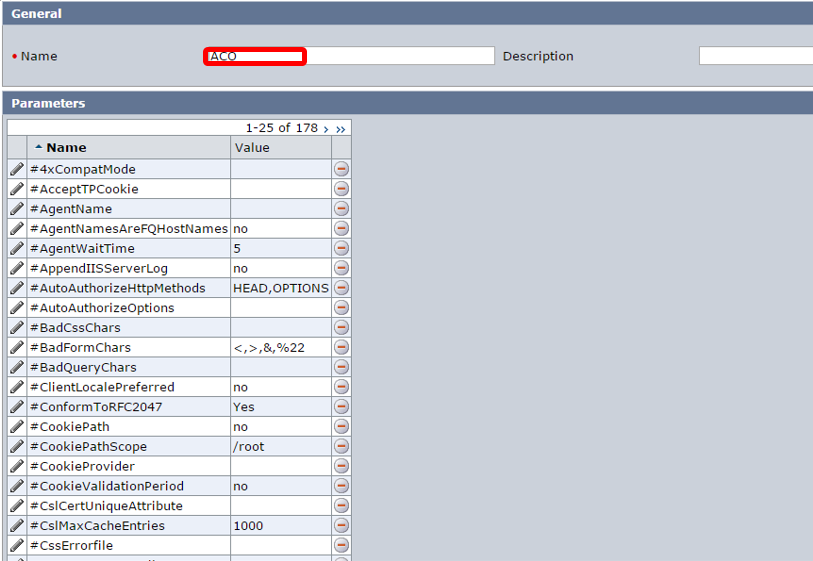Select the #ConformToRFC2047 Yes value
The image size is (813, 561).
(x=244, y=407)
